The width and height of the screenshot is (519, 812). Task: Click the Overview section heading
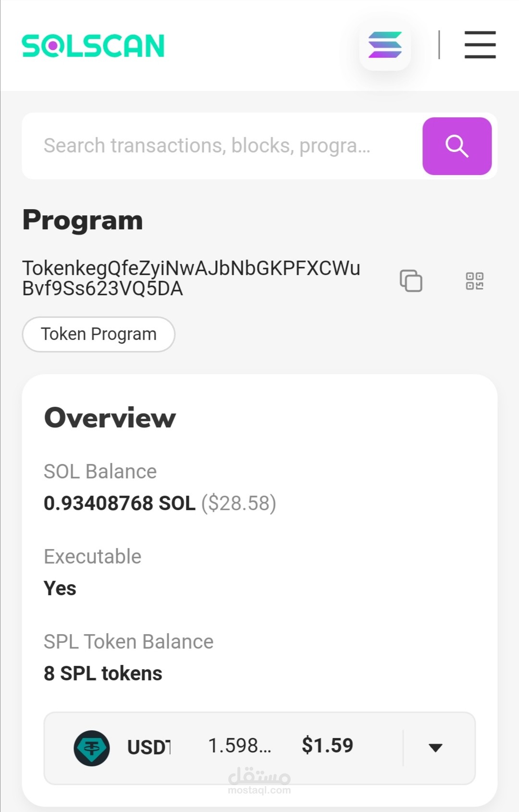[x=110, y=417]
